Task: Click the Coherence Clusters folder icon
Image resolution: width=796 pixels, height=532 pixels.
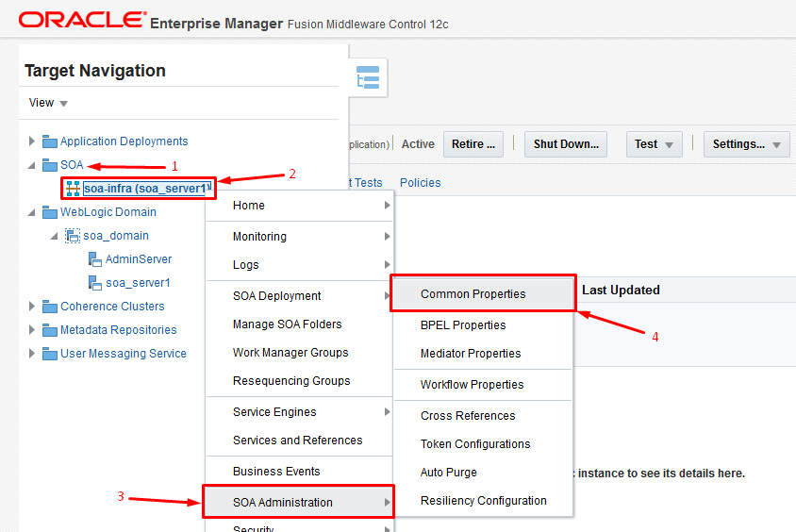Action: coord(49,307)
